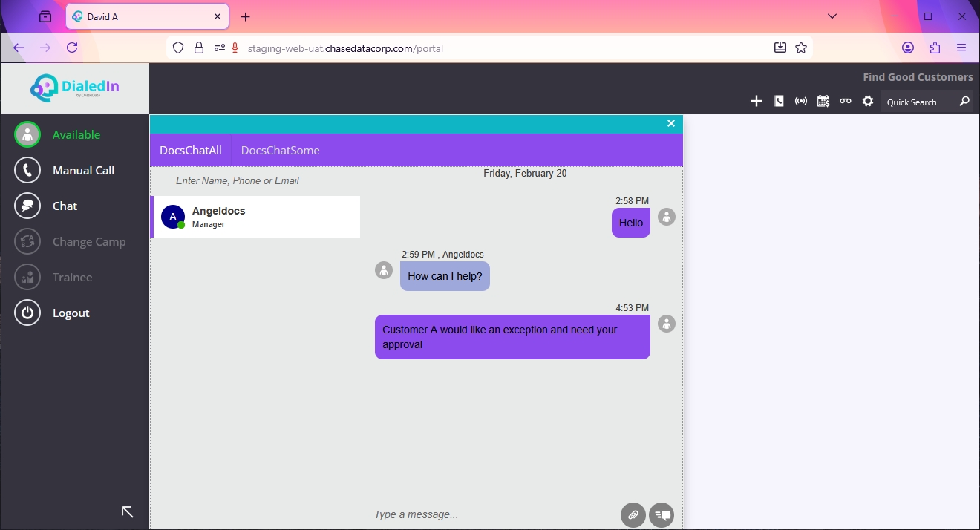This screenshot has height=530, width=980.
Task: Close the chat panel with X
Action: point(671,123)
